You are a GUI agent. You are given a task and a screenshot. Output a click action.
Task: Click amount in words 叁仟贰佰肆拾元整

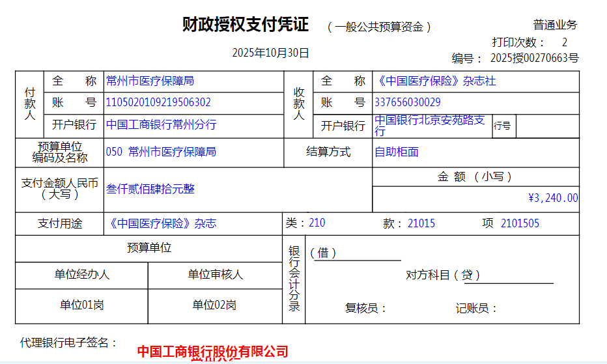pos(150,189)
